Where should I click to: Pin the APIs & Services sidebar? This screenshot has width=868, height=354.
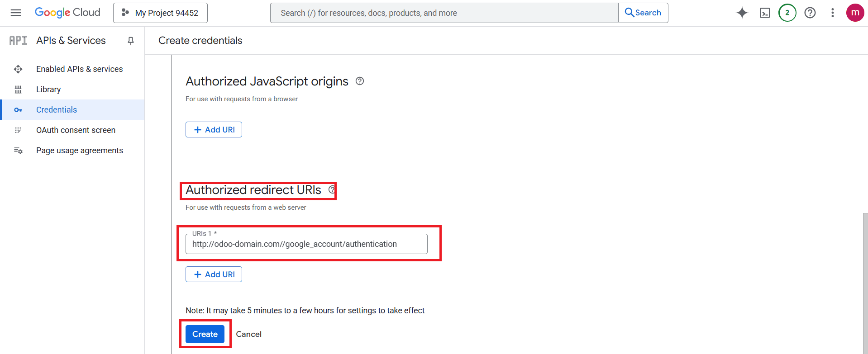(131, 41)
